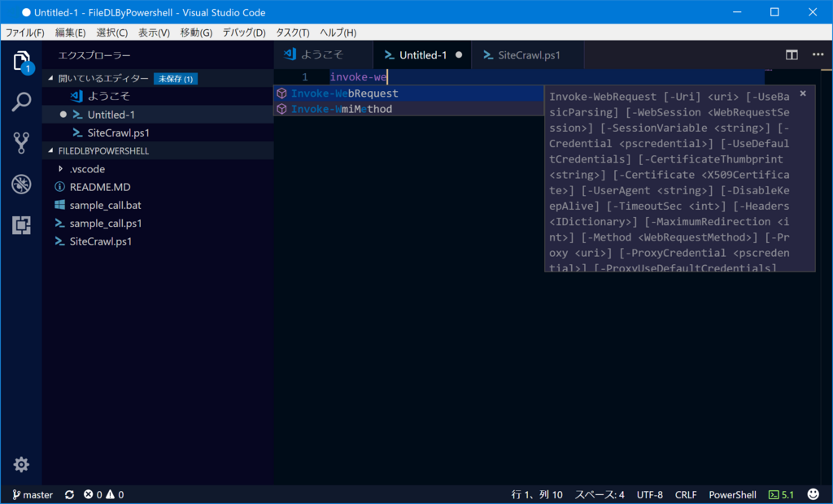Switch to the SiteCrawl.ps1 tab
The width and height of the screenshot is (833, 504).
[x=528, y=54]
